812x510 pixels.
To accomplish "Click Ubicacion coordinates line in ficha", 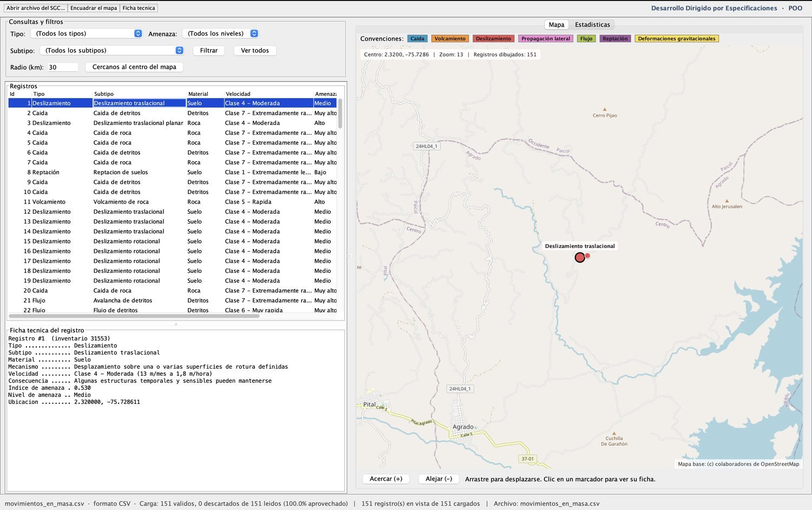I will point(74,402).
